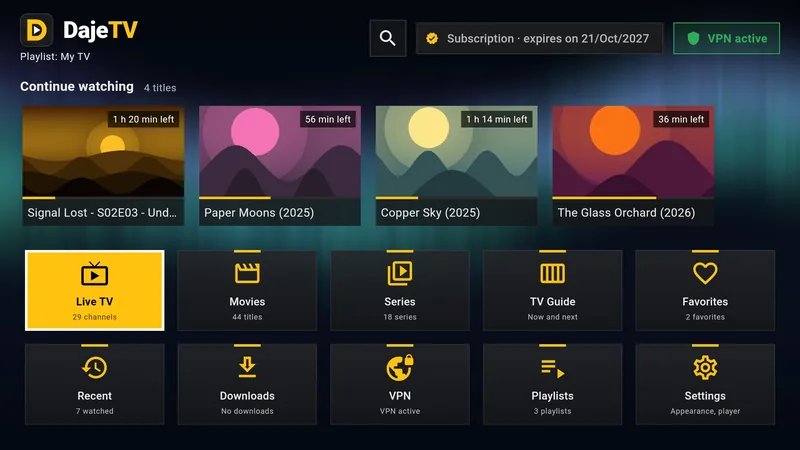Click the DajeTV wordmark text
The image size is (800, 450).
[101, 30]
